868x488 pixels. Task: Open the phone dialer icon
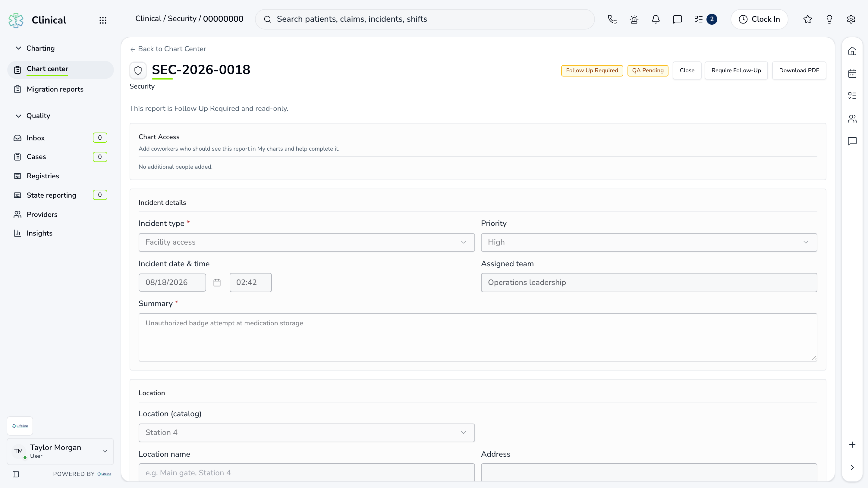612,19
